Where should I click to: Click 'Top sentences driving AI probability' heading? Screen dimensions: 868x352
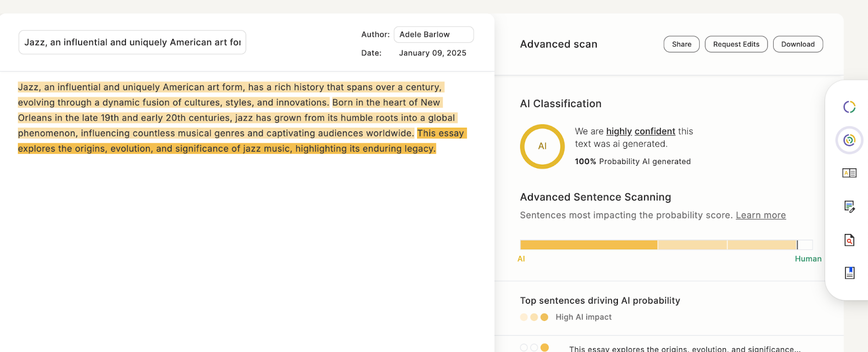click(599, 300)
